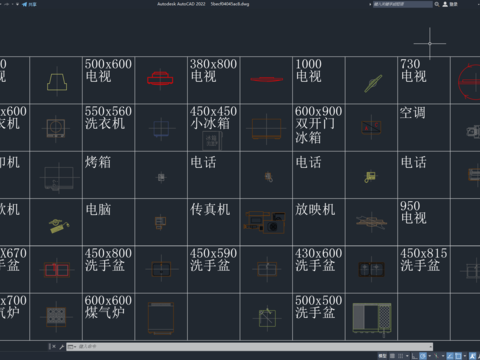Click the user sign-in icon
This screenshot has height=360, width=480.
[445, 4]
